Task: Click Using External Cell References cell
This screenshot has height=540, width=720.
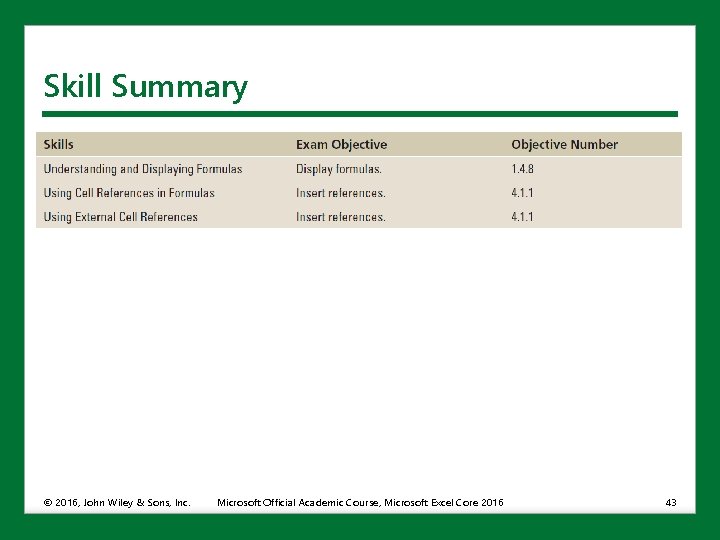Action: click(x=120, y=217)
